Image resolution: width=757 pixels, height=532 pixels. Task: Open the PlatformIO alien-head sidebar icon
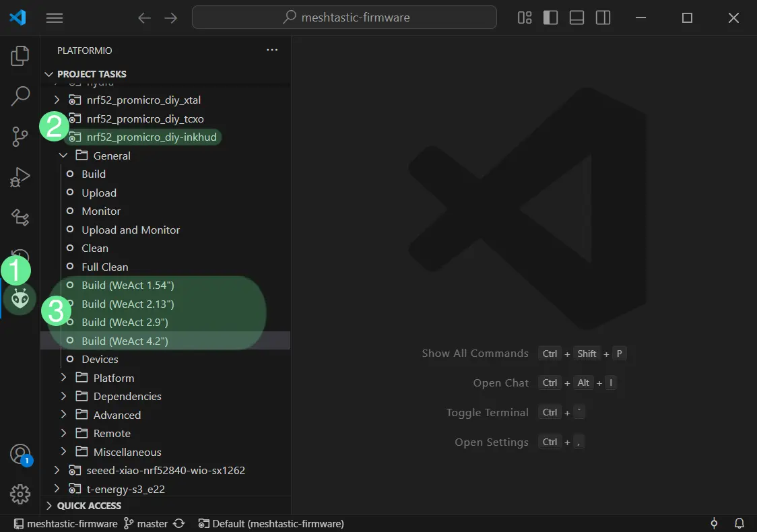(x=20, y=298)
